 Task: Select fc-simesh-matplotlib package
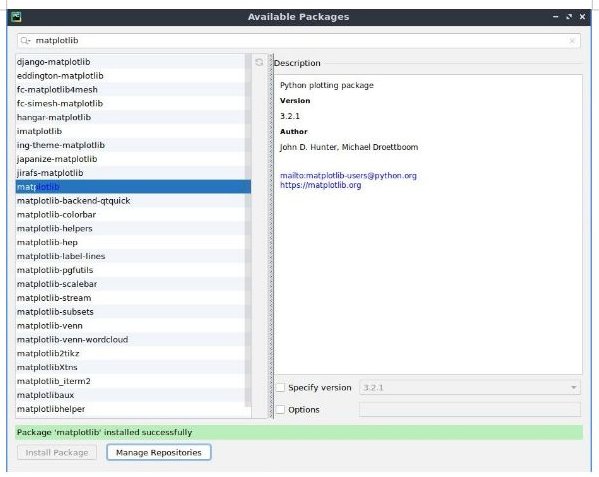click(133, 103)
